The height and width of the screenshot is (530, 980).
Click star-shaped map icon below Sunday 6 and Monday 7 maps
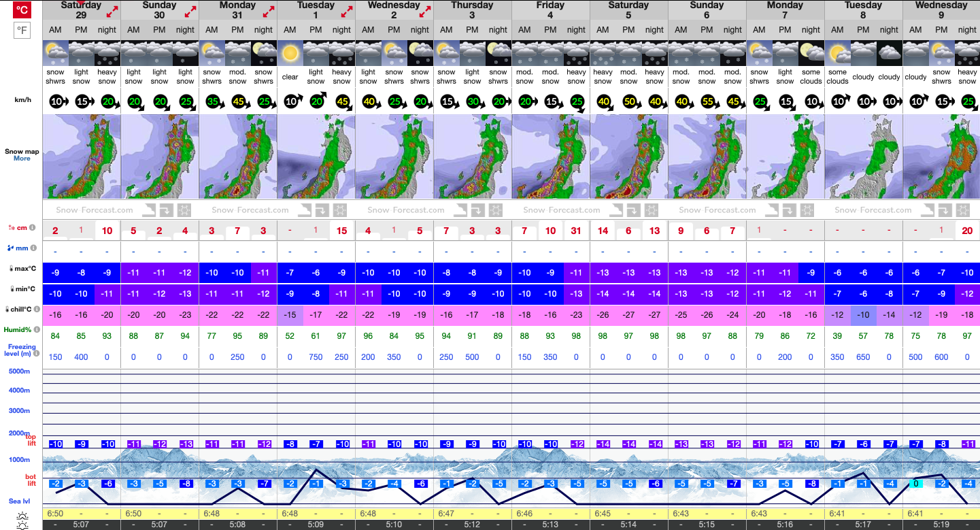click(808, 210)
